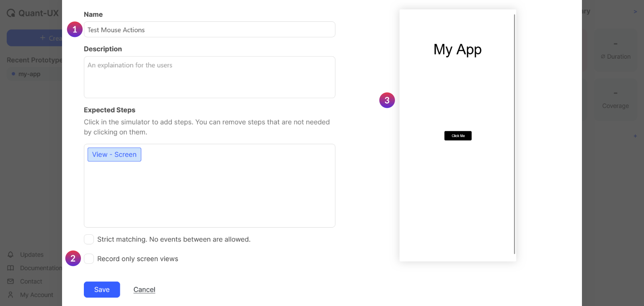Image resolution: width=644 pixels, height=306 pixels.
Task: Click the Name input field
Action: coord(209,29)
